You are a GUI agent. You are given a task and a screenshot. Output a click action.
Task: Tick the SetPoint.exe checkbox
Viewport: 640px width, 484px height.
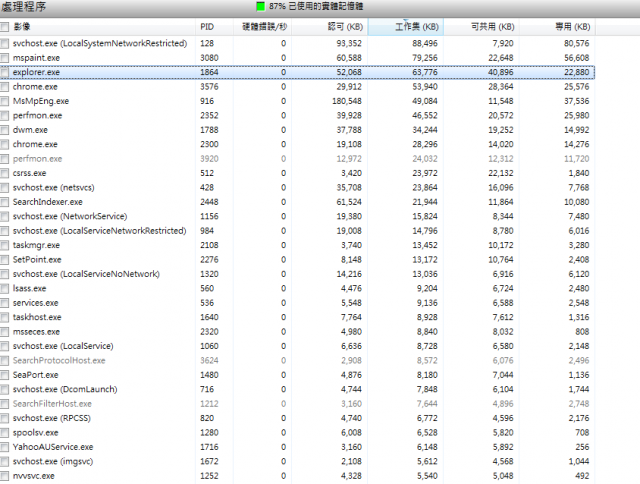[4, 260]
